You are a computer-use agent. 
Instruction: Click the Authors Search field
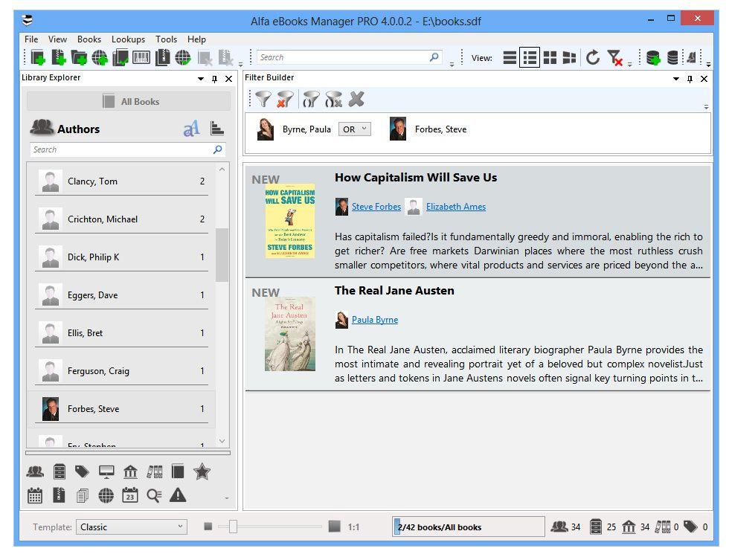[128, 149]
